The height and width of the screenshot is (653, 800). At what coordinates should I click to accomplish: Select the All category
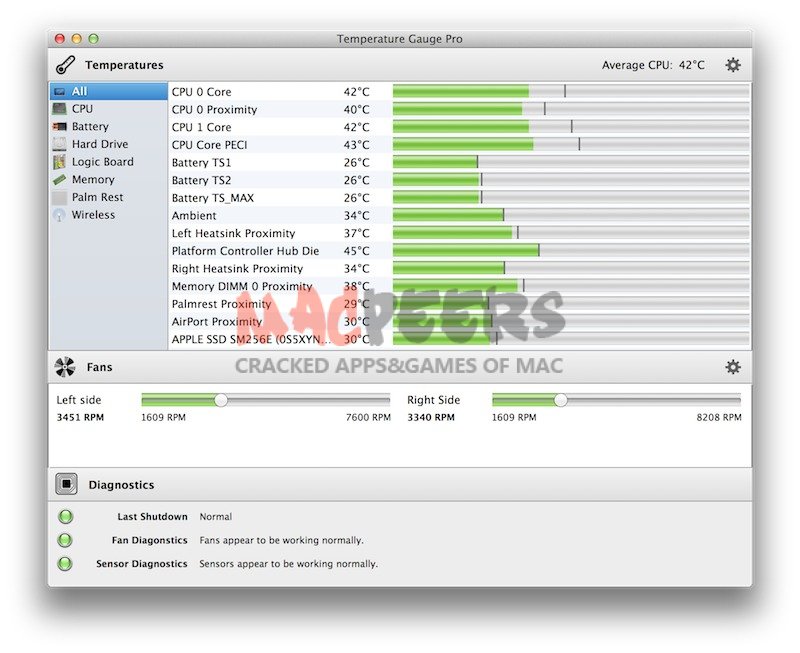click(x=109, y=91)
